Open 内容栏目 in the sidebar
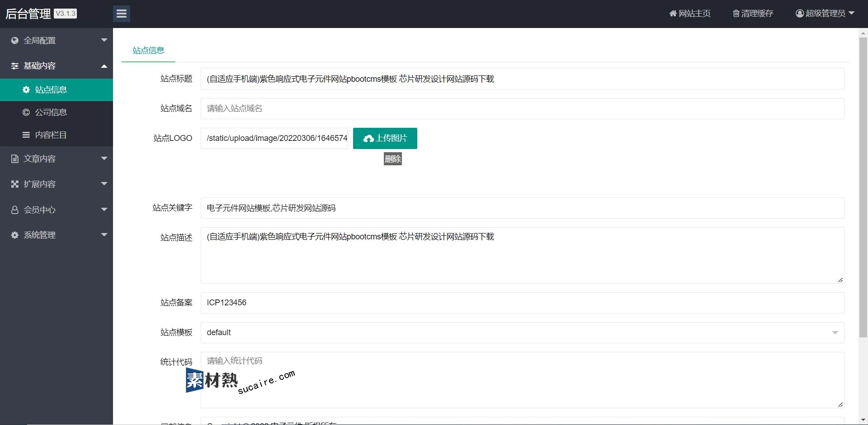868x425 pixels. click(57, 135)
